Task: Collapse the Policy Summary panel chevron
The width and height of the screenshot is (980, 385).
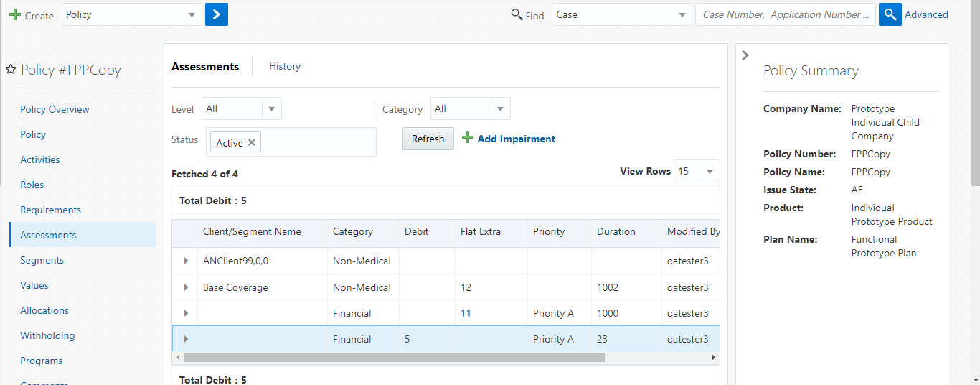Action: 745,55
